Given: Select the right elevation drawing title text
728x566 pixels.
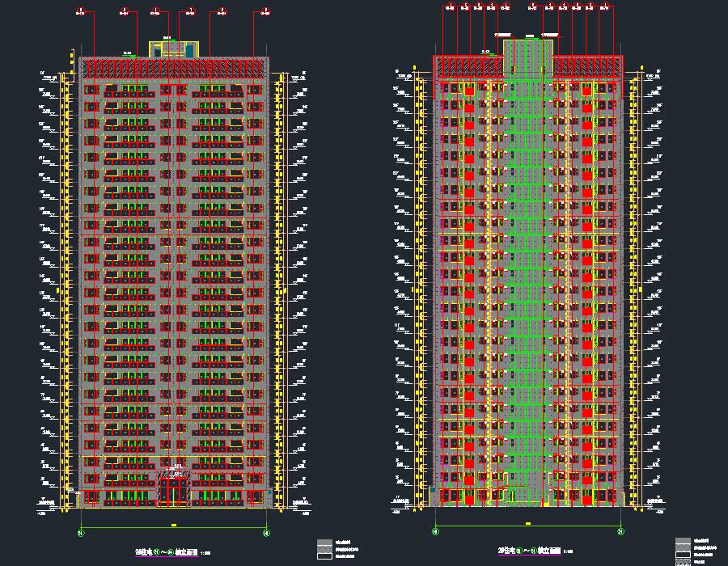Looking at the screenshot, I should [x=528, y=551].
